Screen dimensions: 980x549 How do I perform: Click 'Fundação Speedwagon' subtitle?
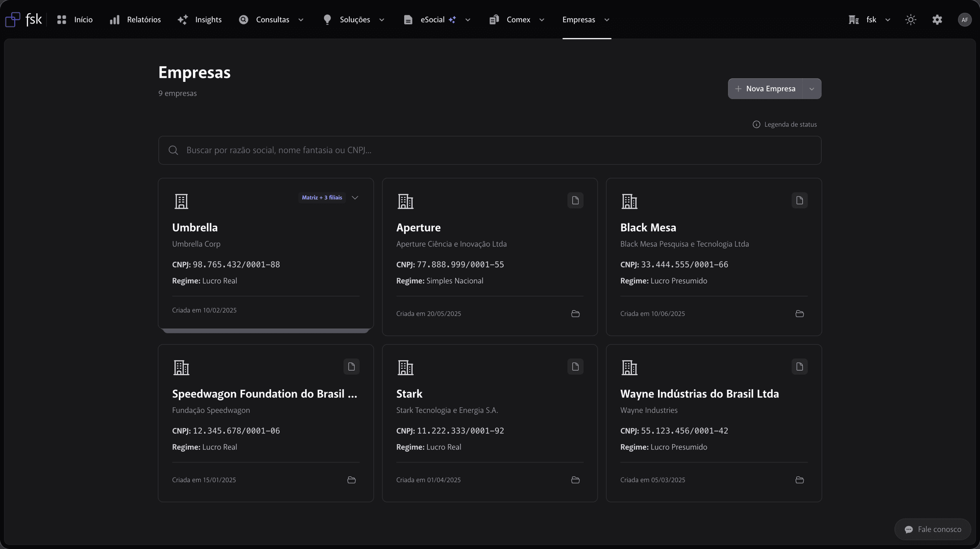coord(211,410)
